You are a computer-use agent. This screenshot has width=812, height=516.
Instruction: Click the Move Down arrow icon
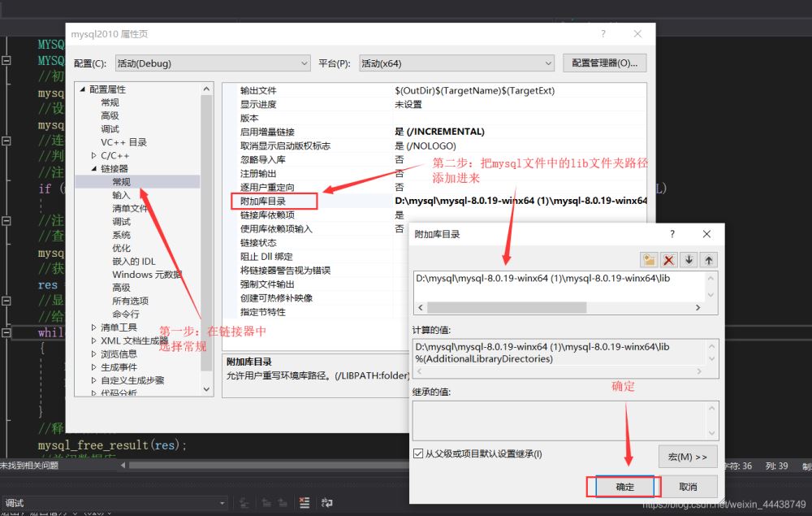click(687, 258)
